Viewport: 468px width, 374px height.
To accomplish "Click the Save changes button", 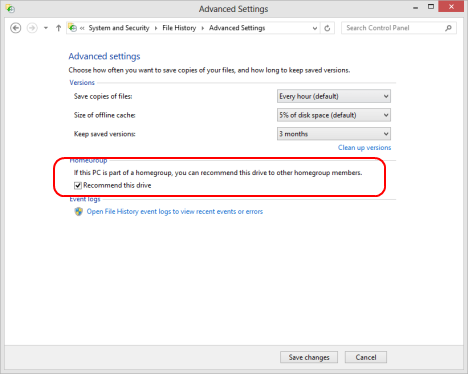I will pyautogui.click(x=309, y=357).
